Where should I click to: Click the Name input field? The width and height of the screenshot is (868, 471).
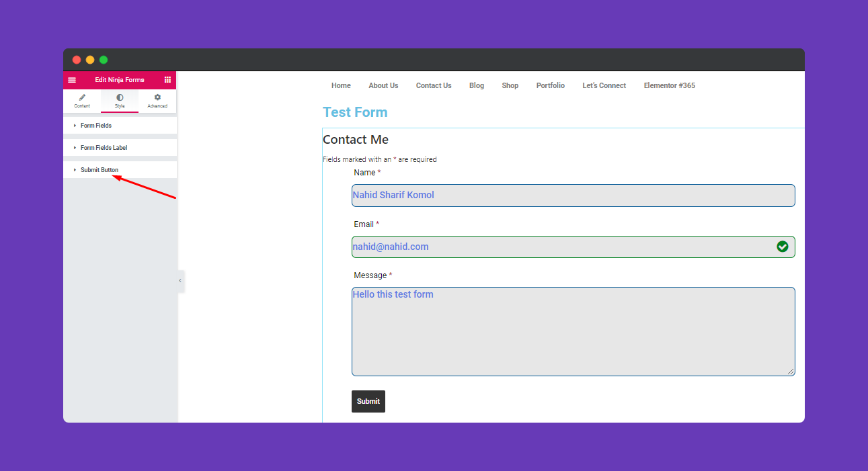point(574,196)
